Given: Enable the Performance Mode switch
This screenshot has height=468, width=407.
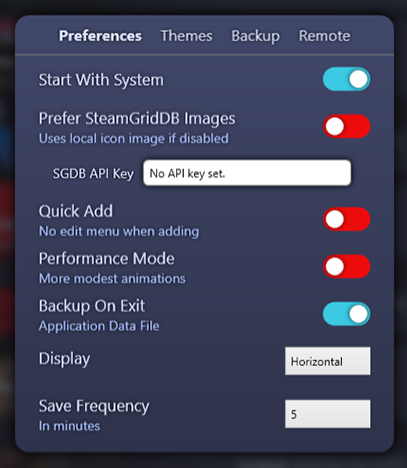Looking at the screenshot, I should 346,266.
